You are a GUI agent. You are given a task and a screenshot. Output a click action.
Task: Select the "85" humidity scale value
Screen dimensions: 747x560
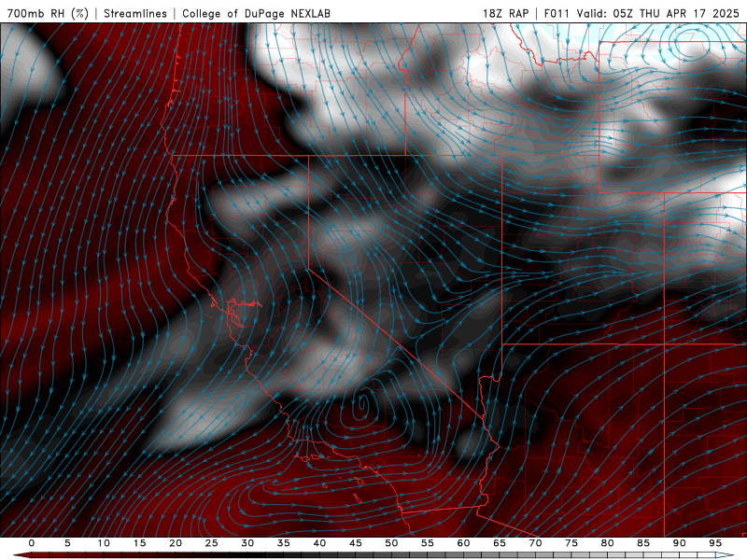tap(643, 543)
